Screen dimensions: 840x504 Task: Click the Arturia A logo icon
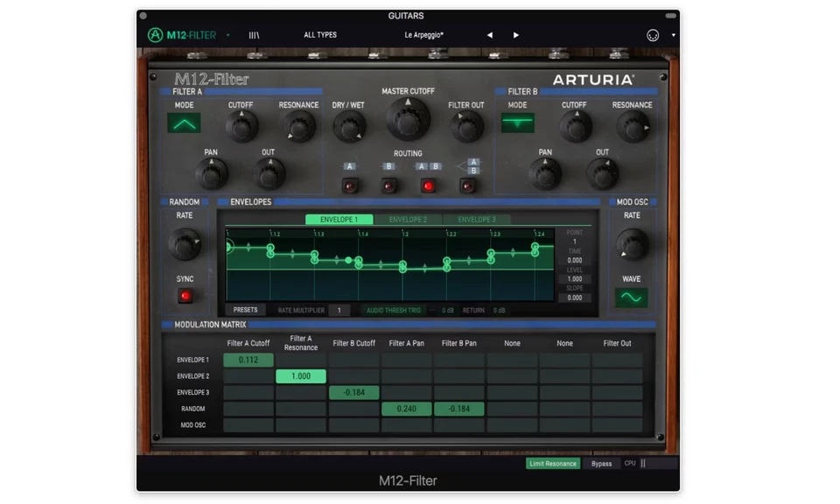[153, 34]
